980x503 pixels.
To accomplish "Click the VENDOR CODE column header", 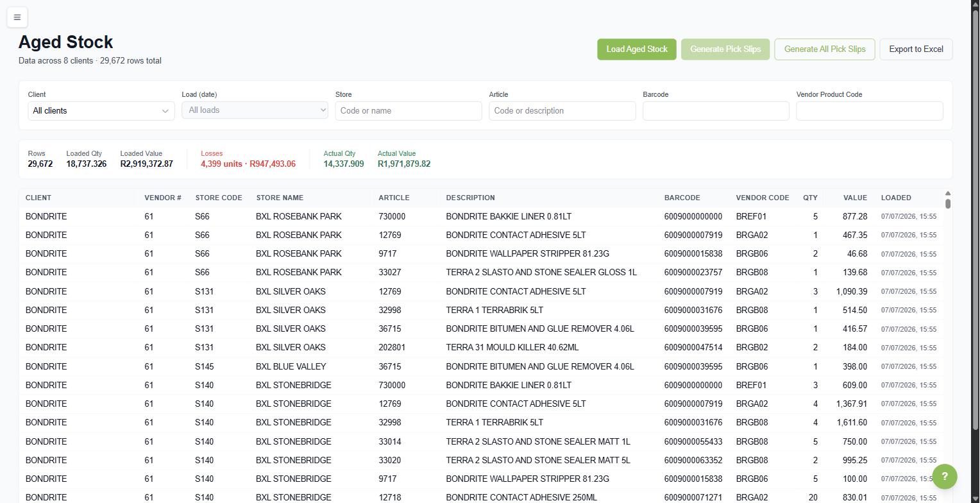I will (x=763, y=198).
